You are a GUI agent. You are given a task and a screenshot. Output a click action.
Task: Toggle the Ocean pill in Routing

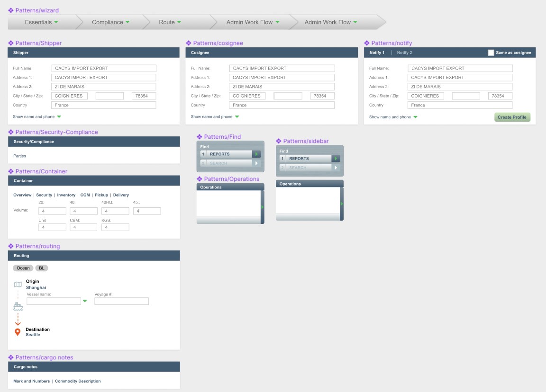23,268
